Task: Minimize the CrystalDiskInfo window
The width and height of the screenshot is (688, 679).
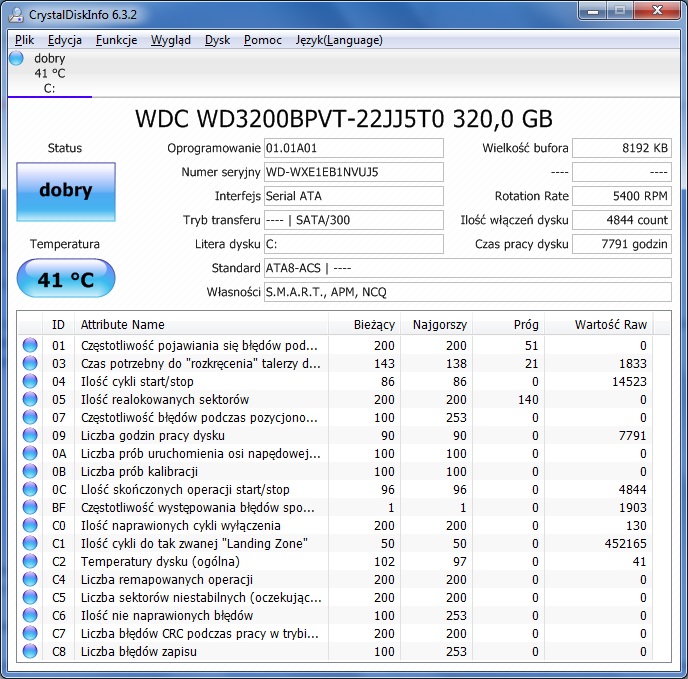Action: (x=593, y=11)
